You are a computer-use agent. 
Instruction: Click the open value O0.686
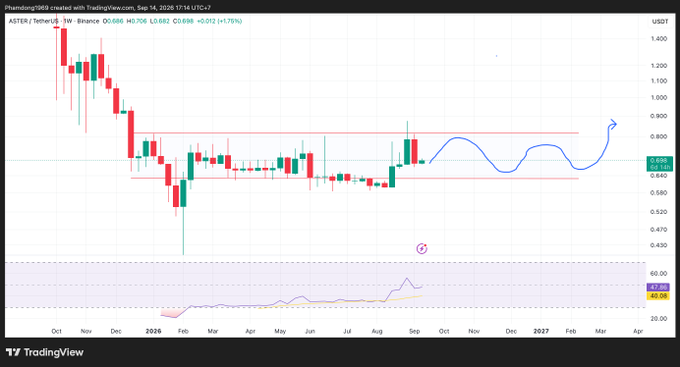click(x=113, y=21)
